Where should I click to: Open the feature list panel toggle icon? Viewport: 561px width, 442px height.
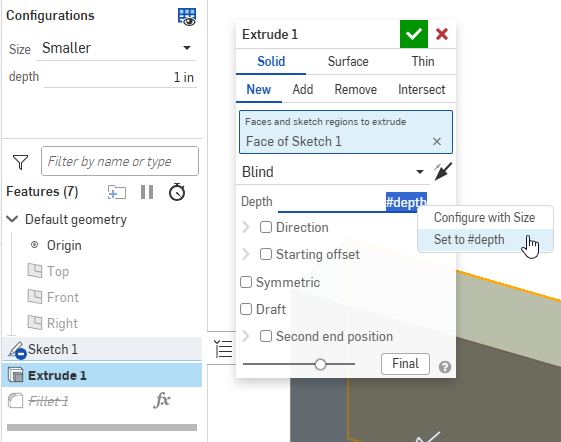point(224,349)
